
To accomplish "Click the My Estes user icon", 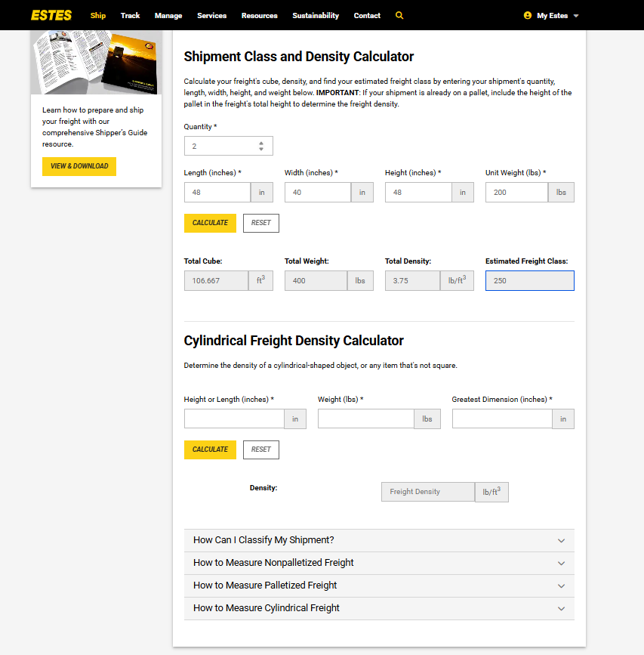I will pos(528,15).
